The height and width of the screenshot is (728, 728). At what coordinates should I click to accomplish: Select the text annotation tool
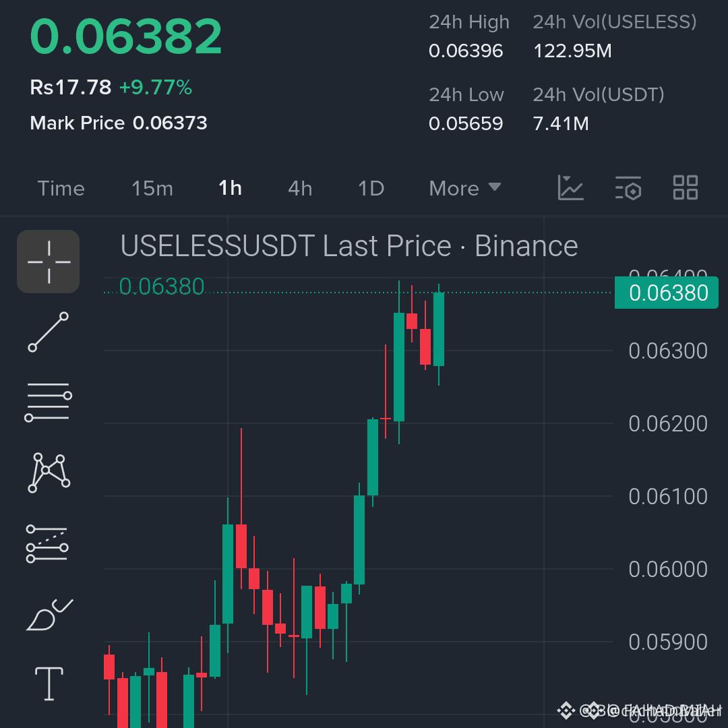(49, 684)
